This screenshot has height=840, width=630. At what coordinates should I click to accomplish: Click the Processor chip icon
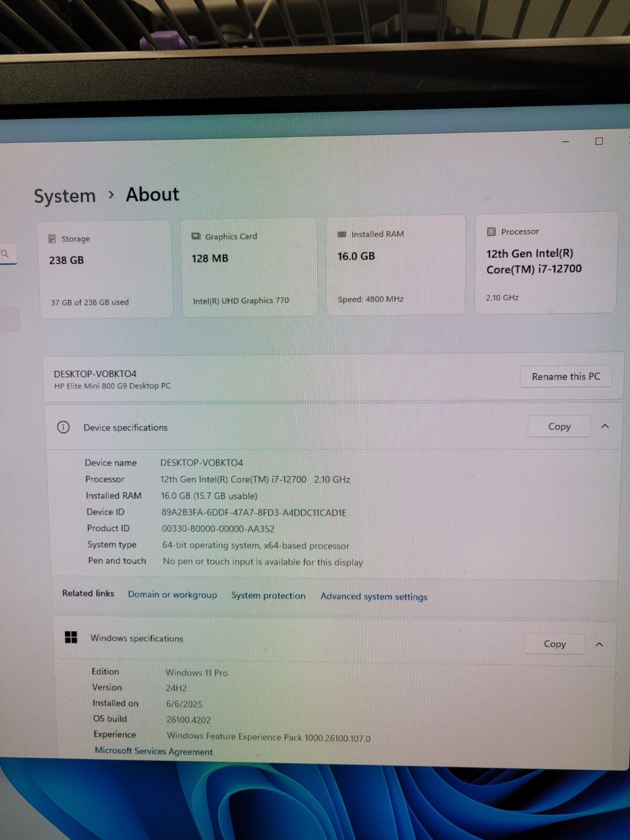click(491, 232)
